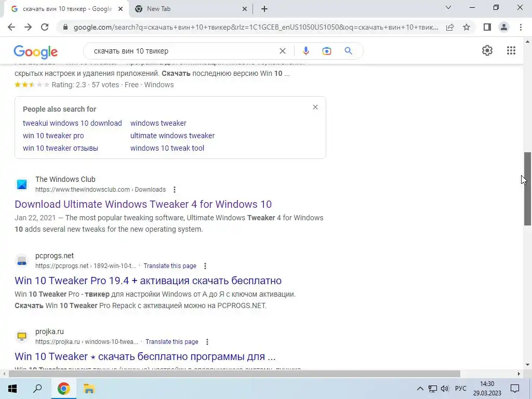Start voice search with microphone
This screenshot has width=532, height=399.
click(x=305, y=51)
